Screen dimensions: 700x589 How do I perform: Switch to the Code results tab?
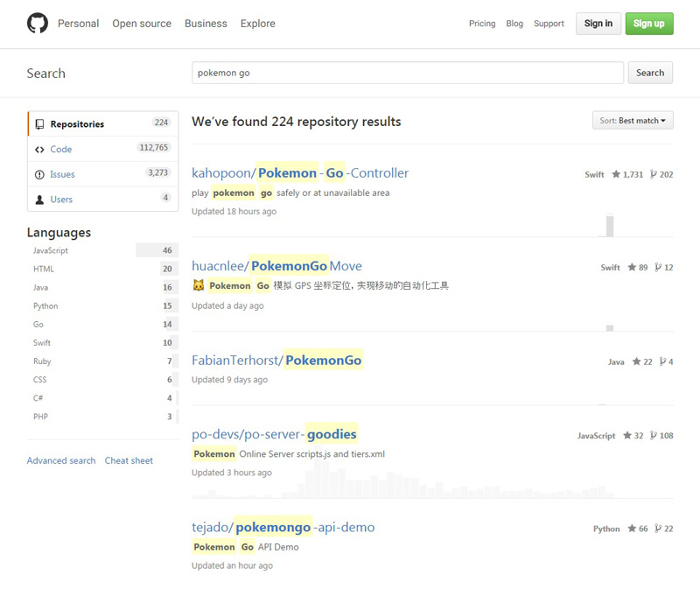61,150
